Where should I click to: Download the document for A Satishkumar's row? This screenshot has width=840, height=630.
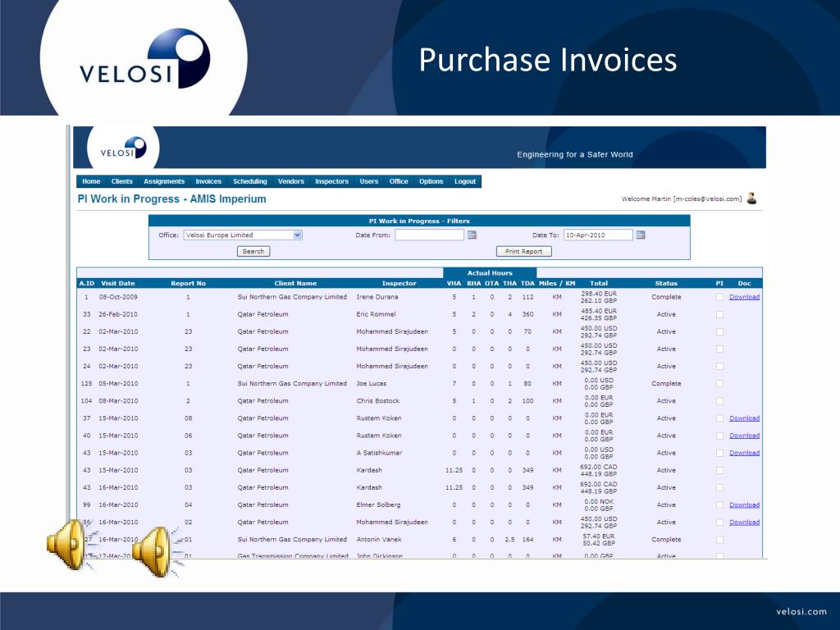[x=744, y=453]
